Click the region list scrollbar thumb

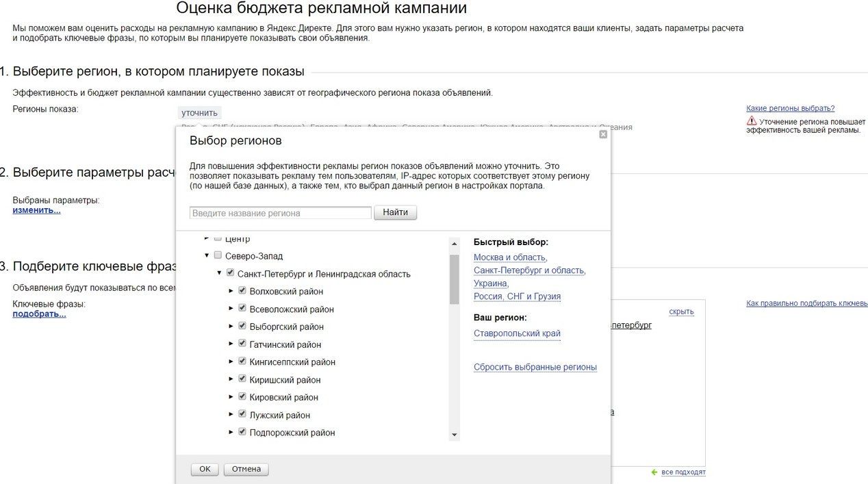click(454, 279)
